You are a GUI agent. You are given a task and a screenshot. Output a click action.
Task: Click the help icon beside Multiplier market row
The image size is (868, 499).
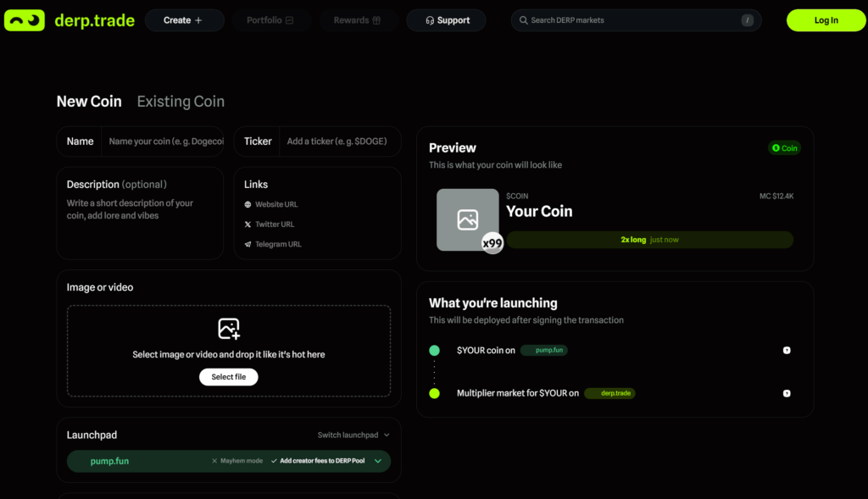[787, 393]
